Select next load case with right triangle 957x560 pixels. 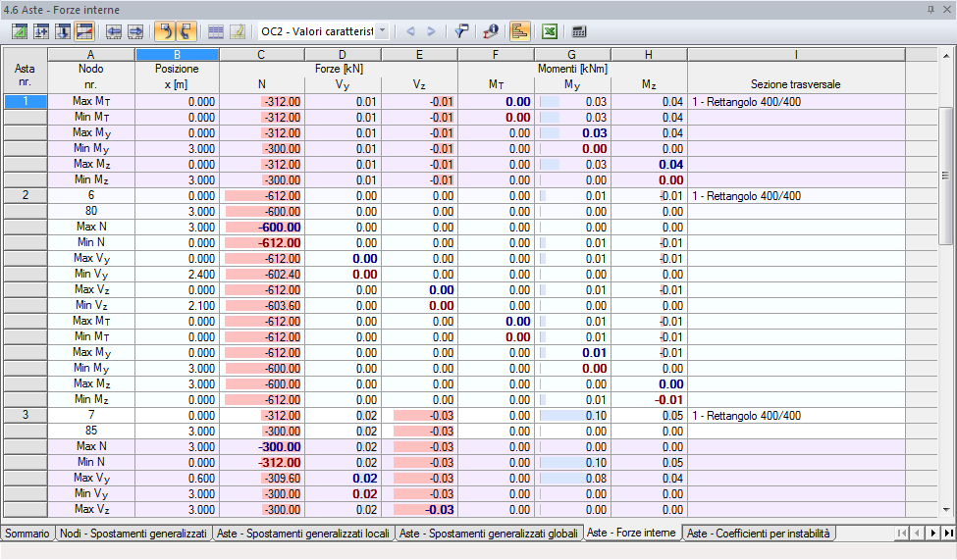[431, 31]
